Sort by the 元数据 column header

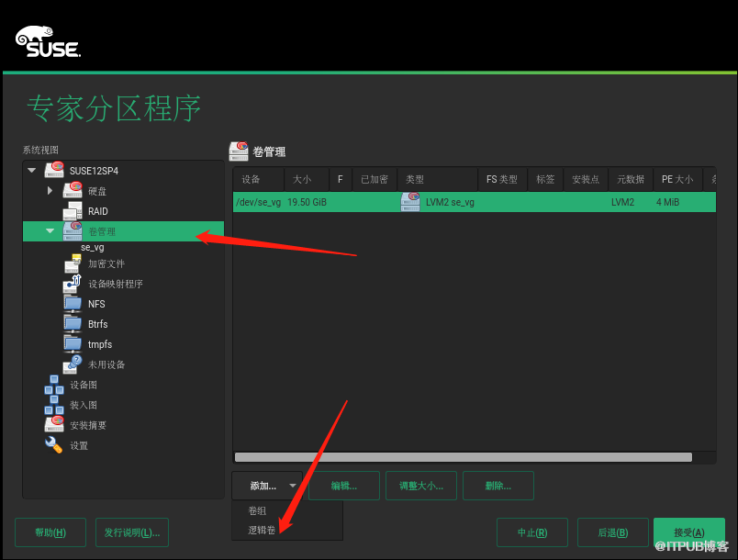coord(631,179)
